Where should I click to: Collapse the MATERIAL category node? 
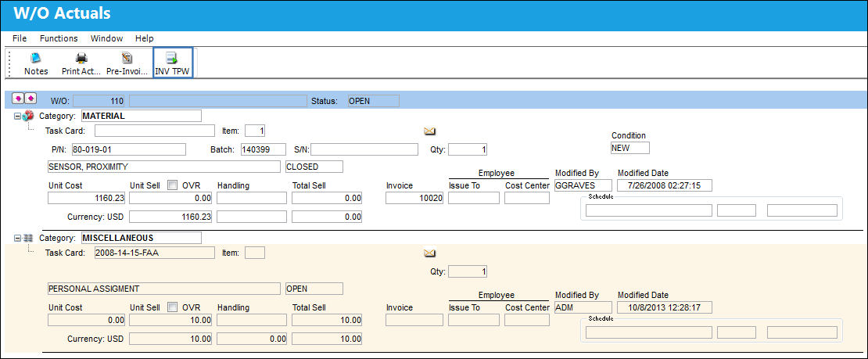[x=18, y=116]
